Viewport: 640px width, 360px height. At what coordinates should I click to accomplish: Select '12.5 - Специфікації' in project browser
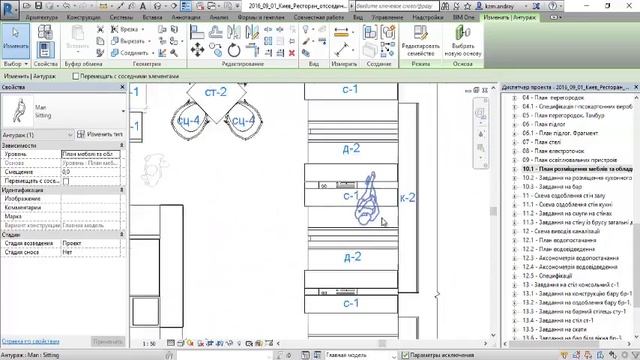[x=547, y=276]
